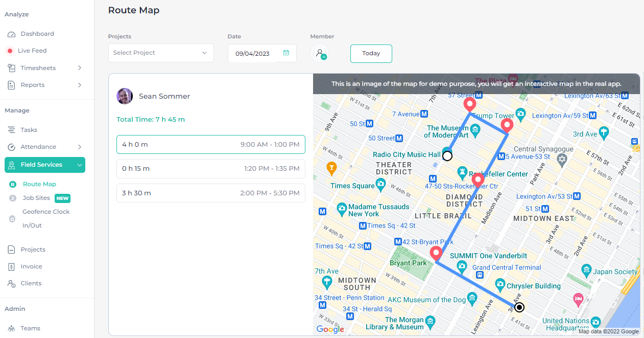The height and width of the screenshot is (338, 644).
Task: Select the 3 h 30 m time entry
Action: pos(211,193)
